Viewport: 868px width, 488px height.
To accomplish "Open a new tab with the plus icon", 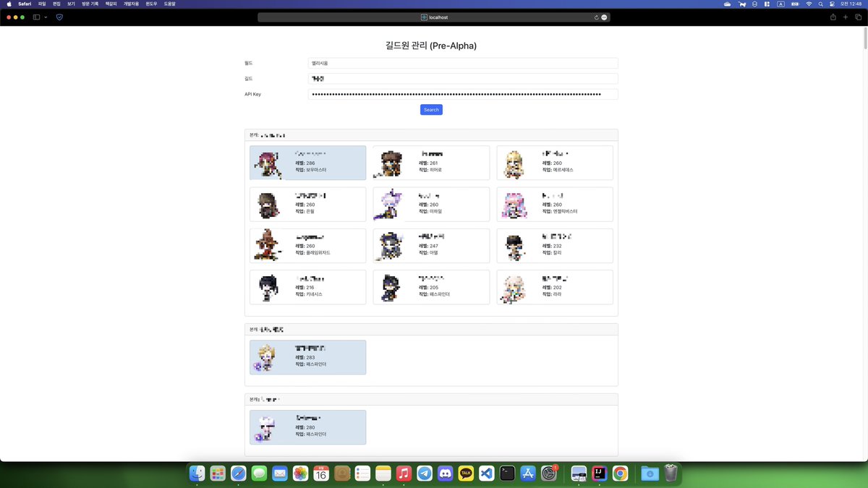I will pos(845,17).
